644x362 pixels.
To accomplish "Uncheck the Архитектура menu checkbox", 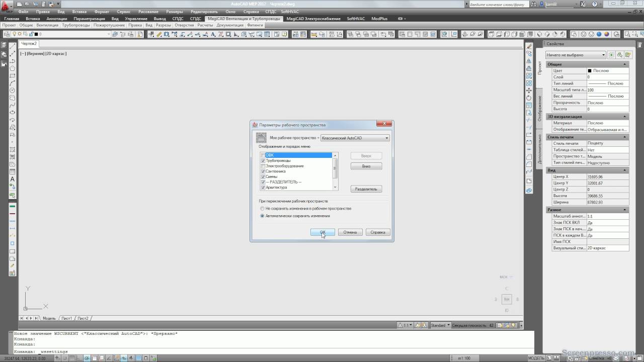I will [263, 188].
